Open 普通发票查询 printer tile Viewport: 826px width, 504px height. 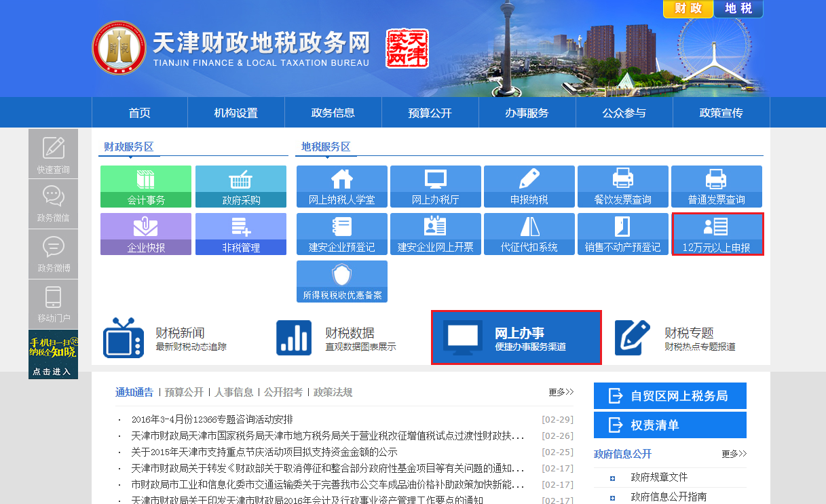click(x=717, y=187)
